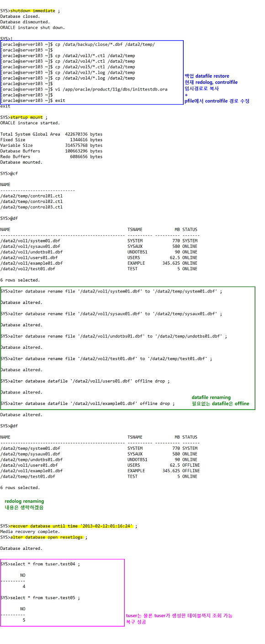Click the 'ORACLE instance shut down.' message
Screen dimensions: 265x644
pos(32,27)
